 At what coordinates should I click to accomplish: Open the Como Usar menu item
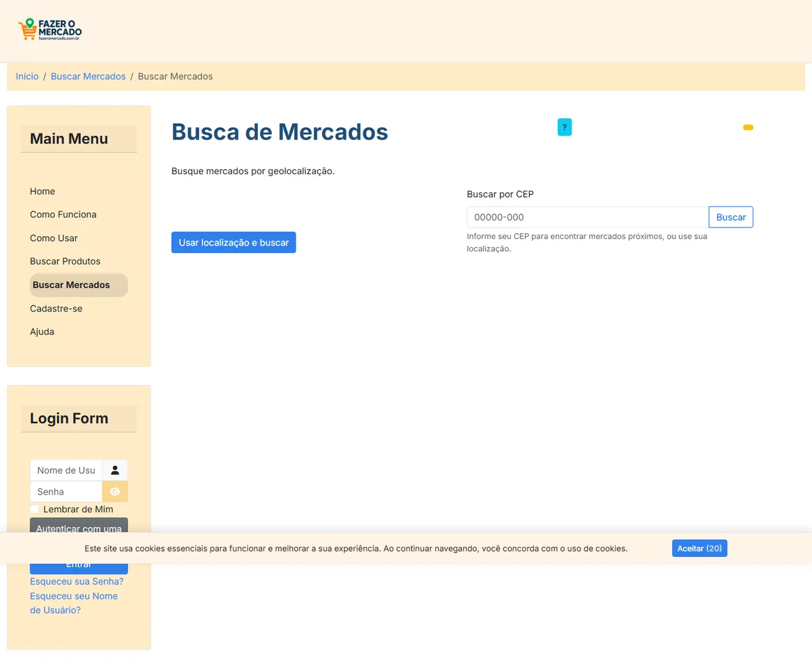pos(53,238)
